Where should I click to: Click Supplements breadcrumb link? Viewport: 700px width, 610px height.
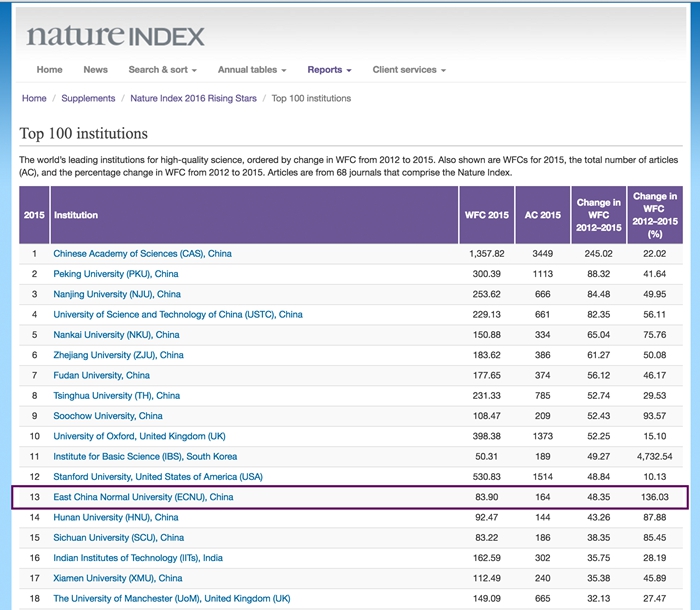pyautogui.click(x=88, y=99)
